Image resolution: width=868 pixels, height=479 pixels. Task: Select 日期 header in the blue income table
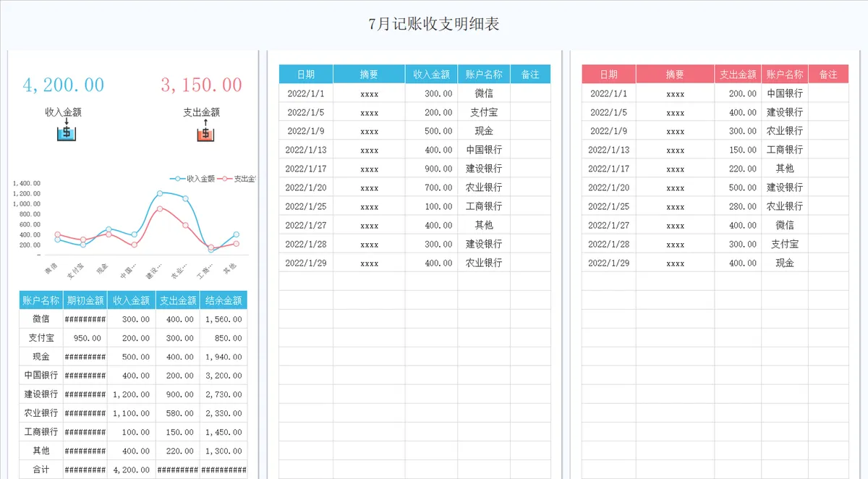[306, 74]
